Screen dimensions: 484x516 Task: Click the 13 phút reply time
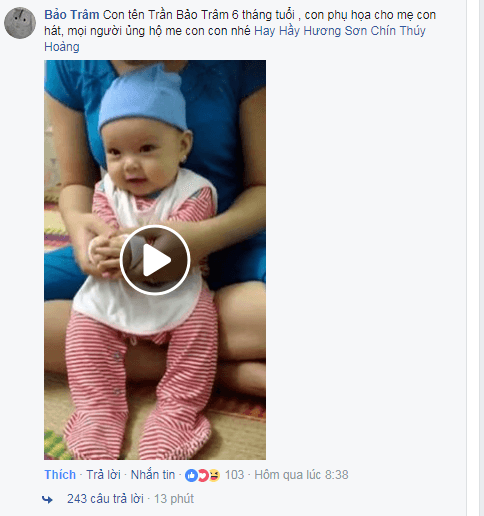pyautogui.click(x=174, y=499)
